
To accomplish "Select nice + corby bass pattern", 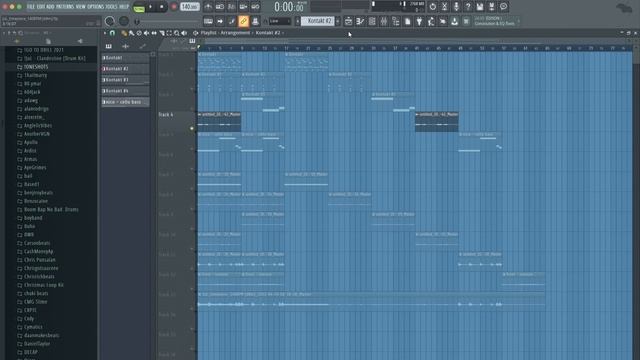I will tap(125, 102).
